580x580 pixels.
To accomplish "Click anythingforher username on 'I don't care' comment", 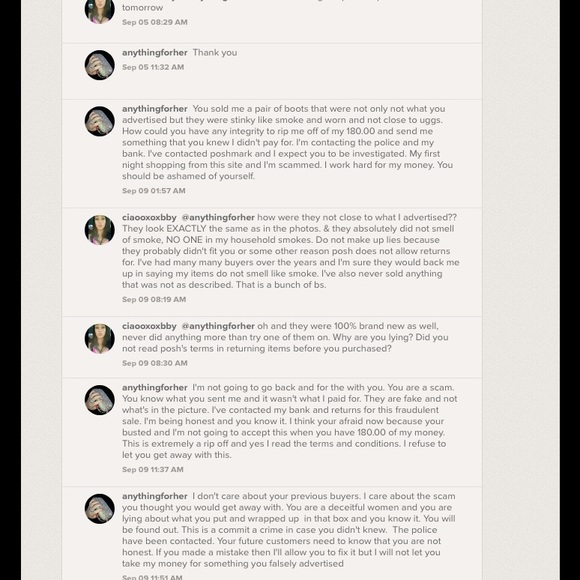I will (155, 496).
